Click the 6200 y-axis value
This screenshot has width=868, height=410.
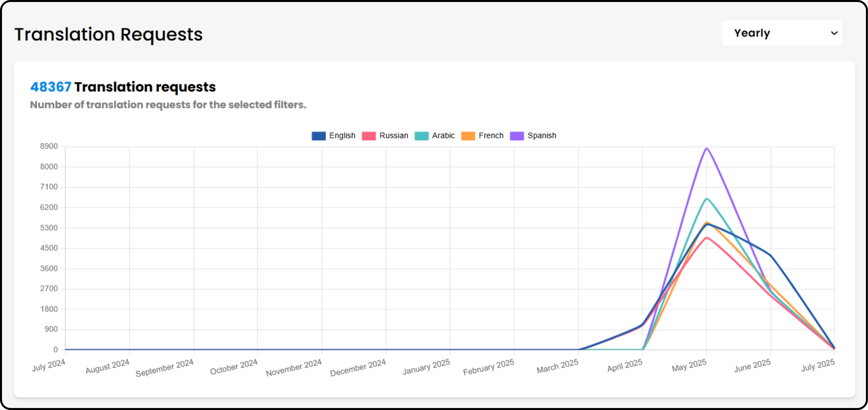[x=49, y=207]
